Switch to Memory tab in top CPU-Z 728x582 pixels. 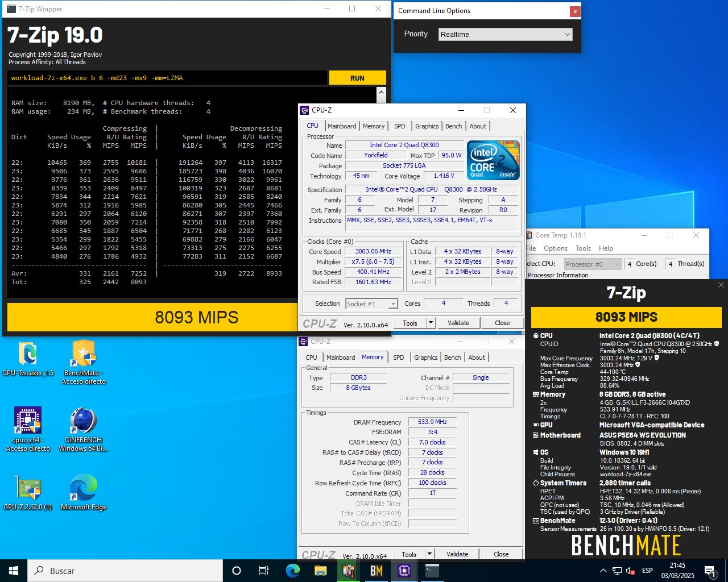374,126
